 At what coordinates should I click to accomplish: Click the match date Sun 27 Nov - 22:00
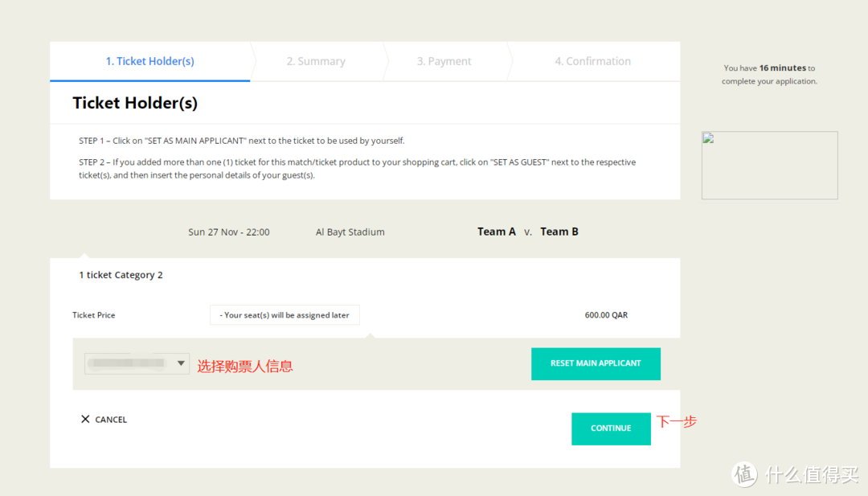(x=229, y=232)
